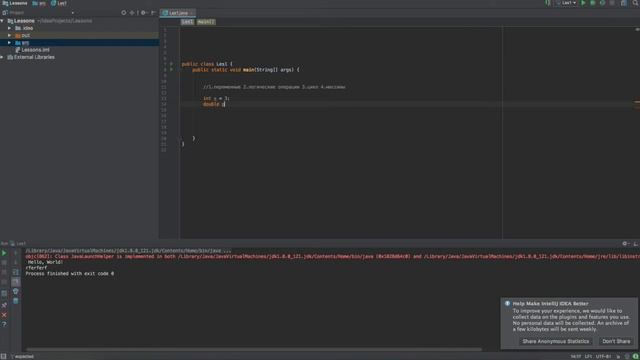Toggle soft-wrap in Run console

point(16,272)
